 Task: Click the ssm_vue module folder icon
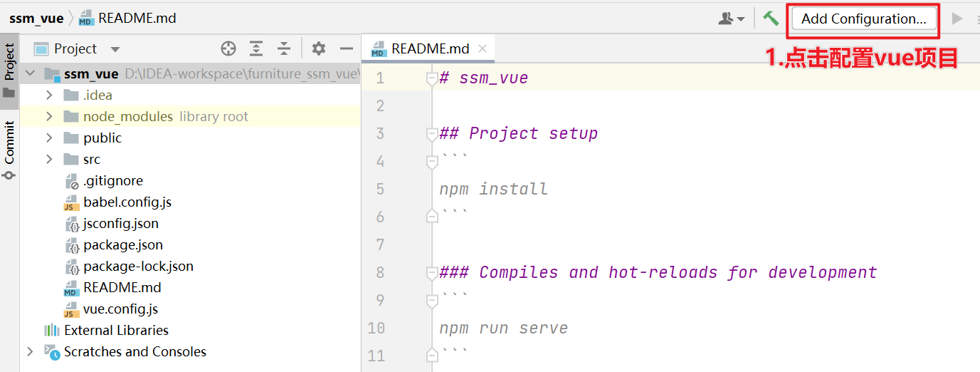(52, 74)
